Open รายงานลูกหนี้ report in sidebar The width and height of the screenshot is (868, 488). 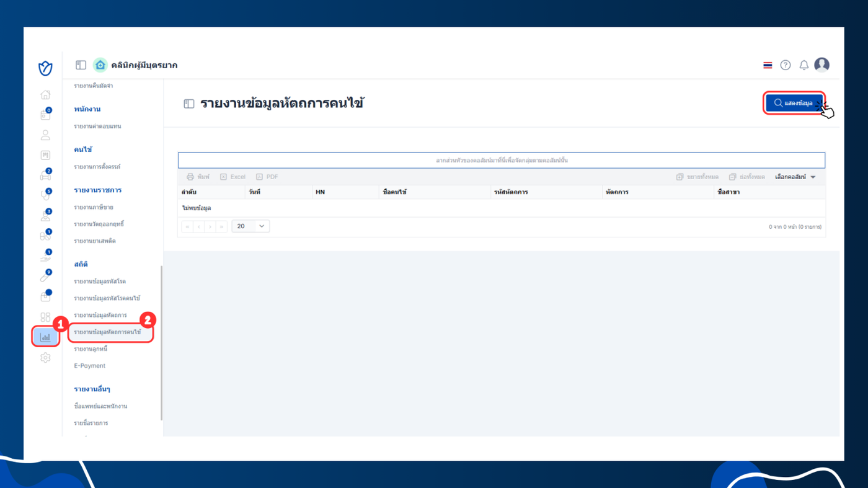click(91, 349)
